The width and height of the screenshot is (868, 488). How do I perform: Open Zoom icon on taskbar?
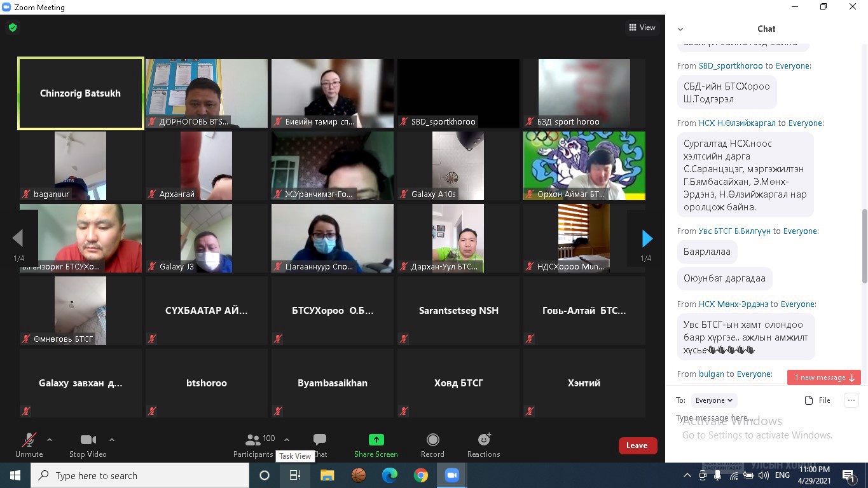pyautogui.click(x=452, y=475)
